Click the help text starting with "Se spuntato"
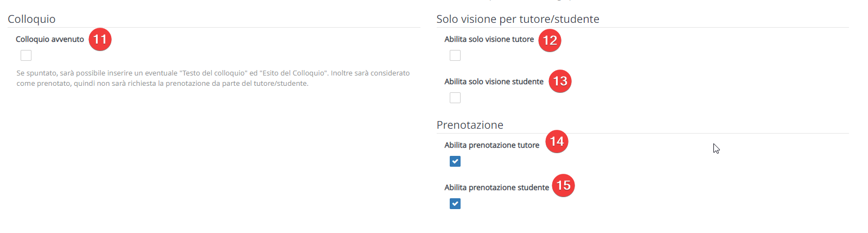Screen dimensions: 868x233 coord(213,78)
